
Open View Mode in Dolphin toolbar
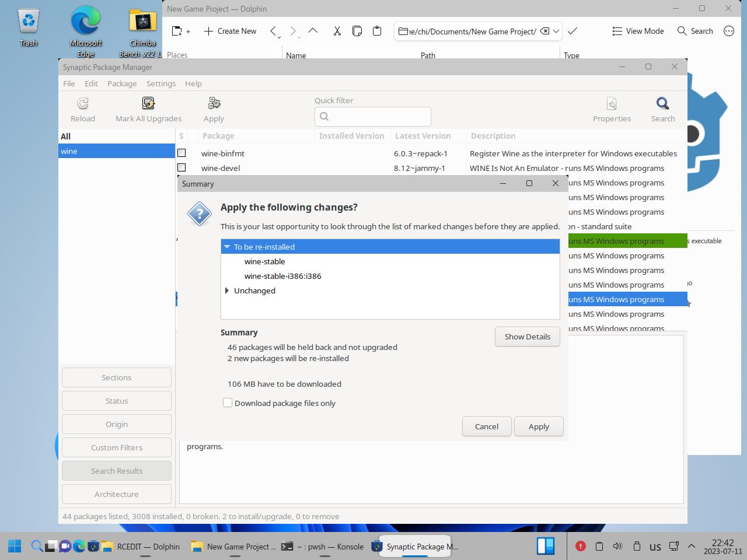click(x=638, y=31)
